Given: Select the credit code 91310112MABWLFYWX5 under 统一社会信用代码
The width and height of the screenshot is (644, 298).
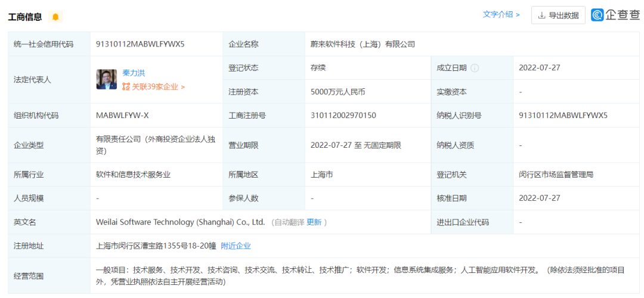Looking at the screenshot, I should (x=140, y=44).
